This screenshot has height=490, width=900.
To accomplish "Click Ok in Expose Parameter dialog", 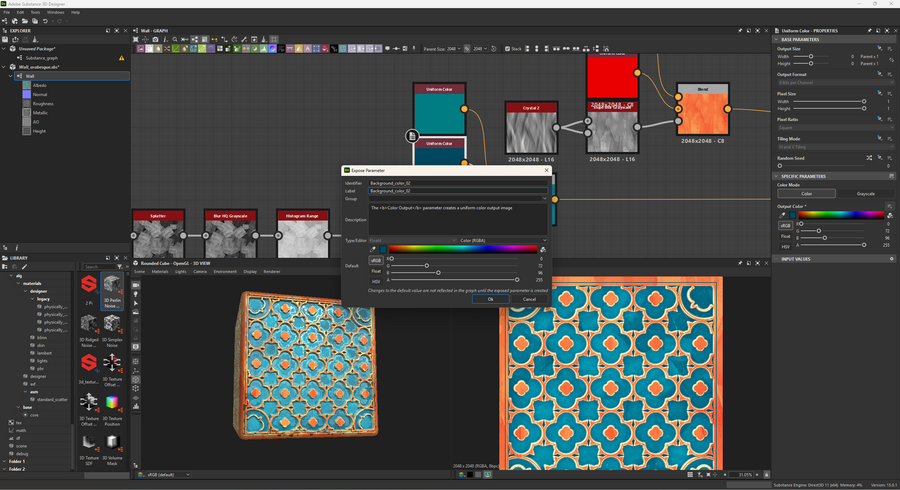I will [490, 299].
